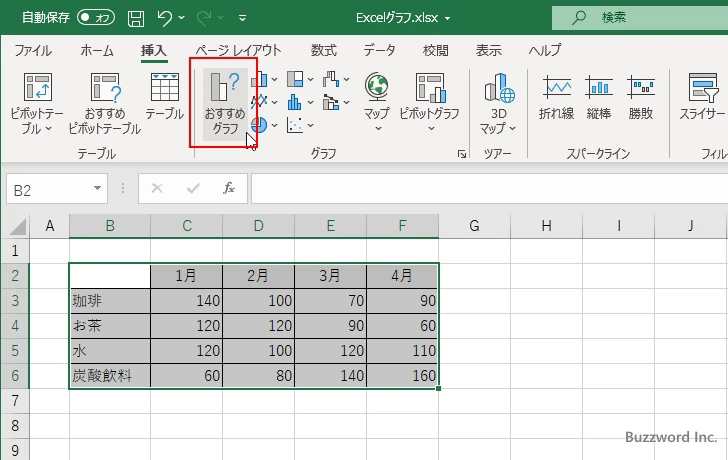
Task: Select column I header
Action: (618, 226)
